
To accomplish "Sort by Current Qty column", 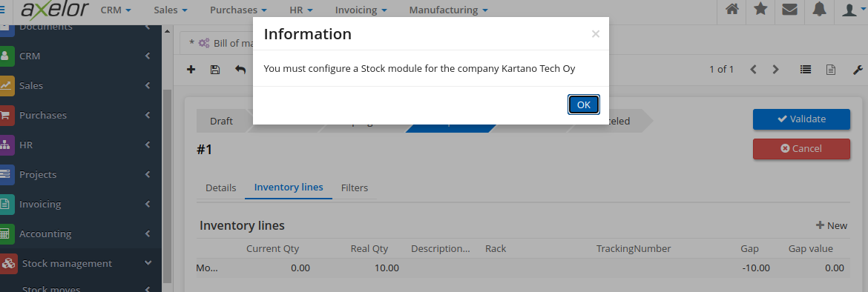I will [272, 249].
